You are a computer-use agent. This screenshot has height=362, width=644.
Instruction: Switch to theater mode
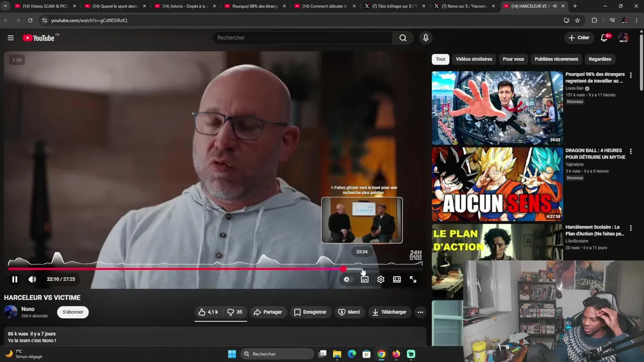[x=397, y=280]
